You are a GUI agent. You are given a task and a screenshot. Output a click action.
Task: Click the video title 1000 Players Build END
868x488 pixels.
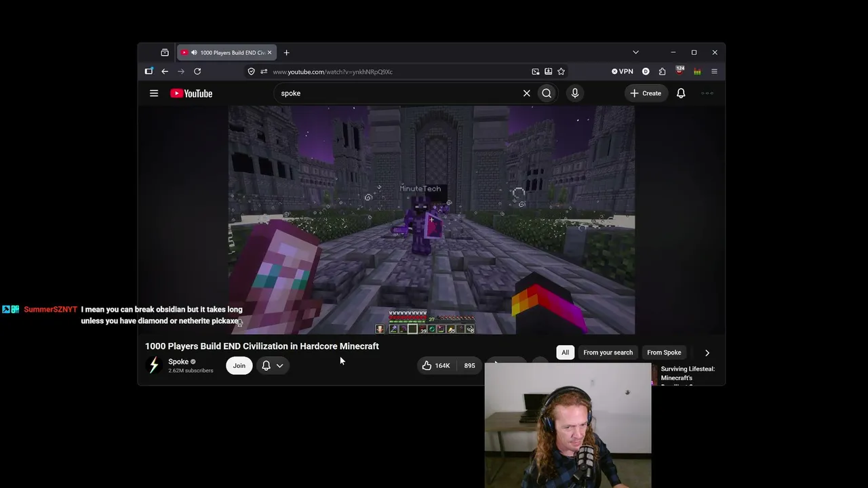click(262, 346)
